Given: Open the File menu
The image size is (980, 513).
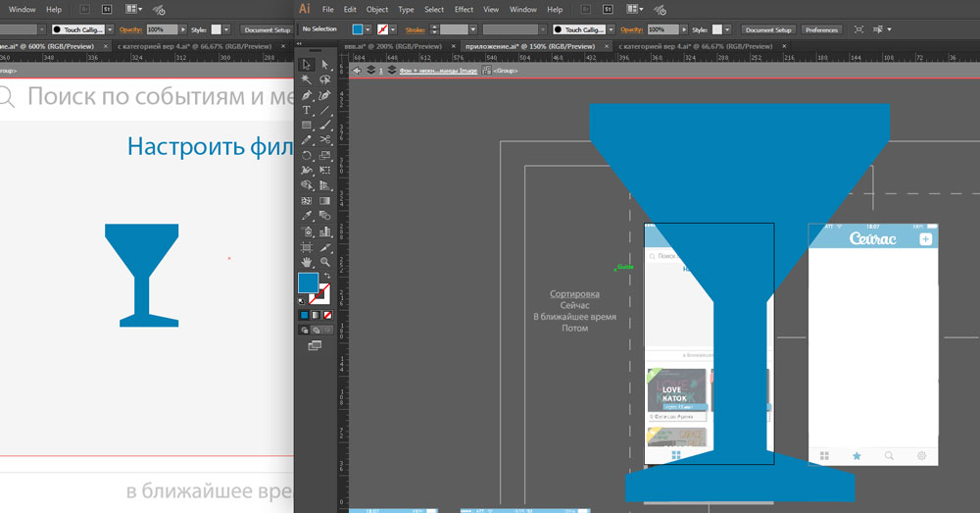Looking at the screenshot, I should click(328, 10).
